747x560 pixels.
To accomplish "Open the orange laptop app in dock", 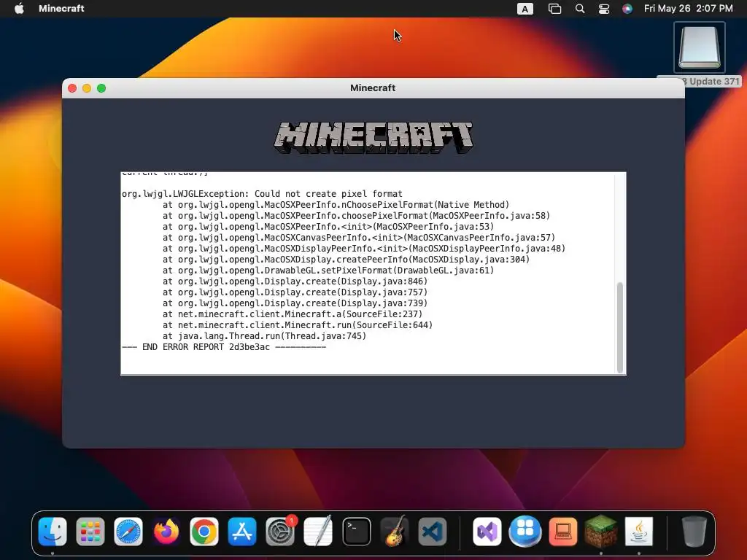I will point(562,532).
